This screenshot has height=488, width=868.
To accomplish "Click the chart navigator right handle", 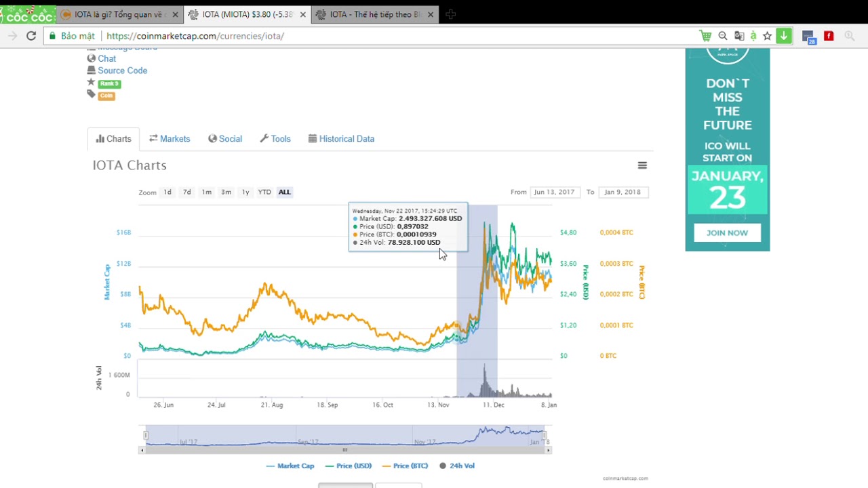I will coord(545,435).
